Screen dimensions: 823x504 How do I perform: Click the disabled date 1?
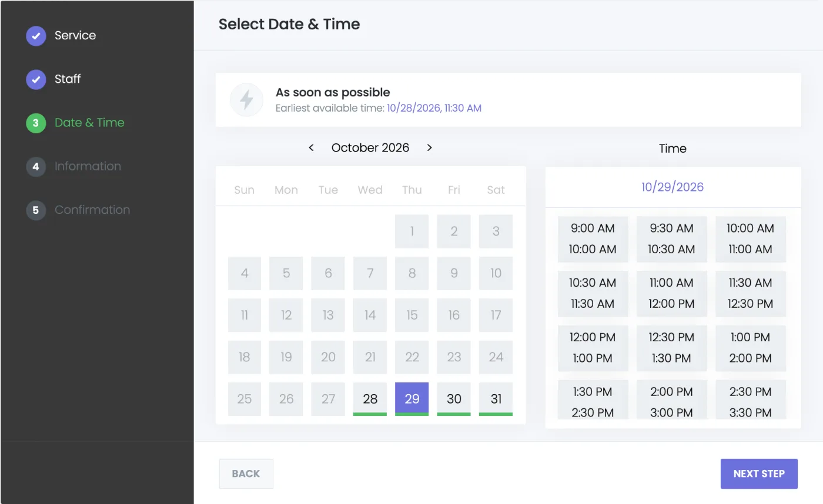click(x=412, y=231)
